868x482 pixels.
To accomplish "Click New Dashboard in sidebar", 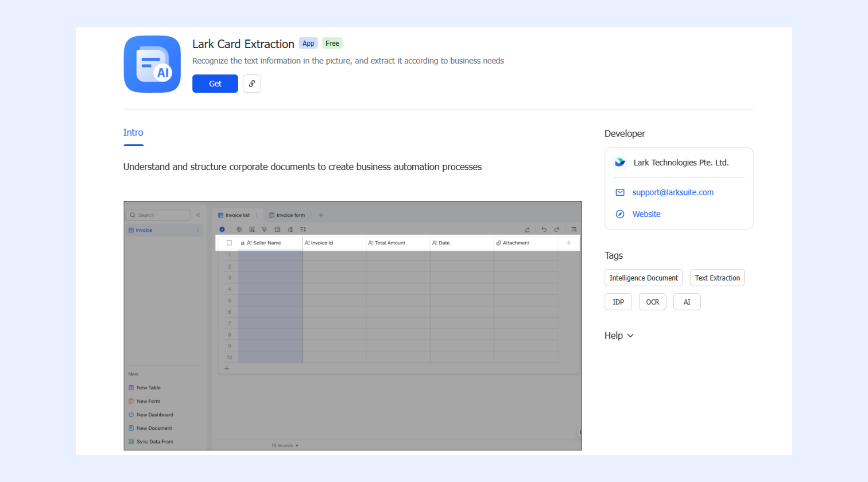I will (x=151, y=415).
